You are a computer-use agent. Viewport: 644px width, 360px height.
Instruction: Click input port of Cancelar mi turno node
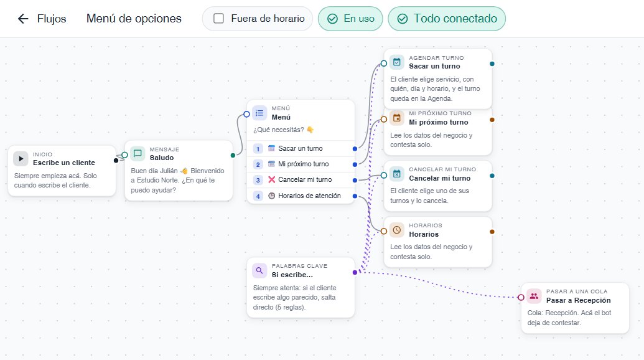point(384,176)
